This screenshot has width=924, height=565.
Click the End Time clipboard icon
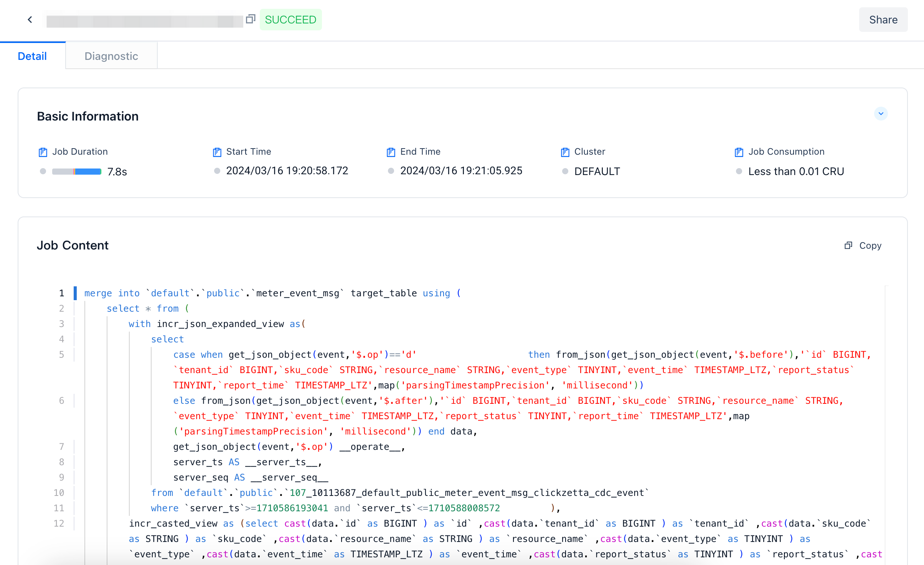click(x=391, y=152)
